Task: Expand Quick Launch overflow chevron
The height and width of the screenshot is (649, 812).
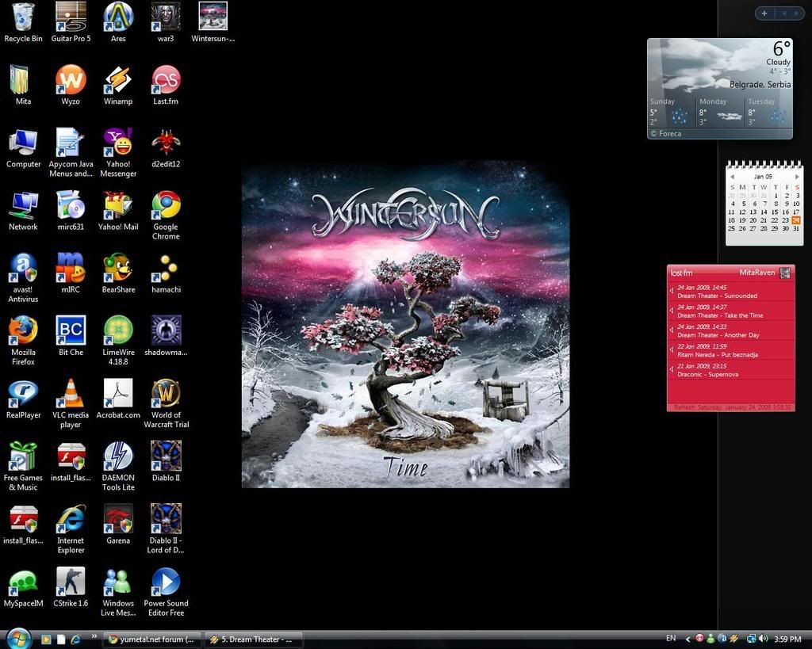Action: (94, 636)
